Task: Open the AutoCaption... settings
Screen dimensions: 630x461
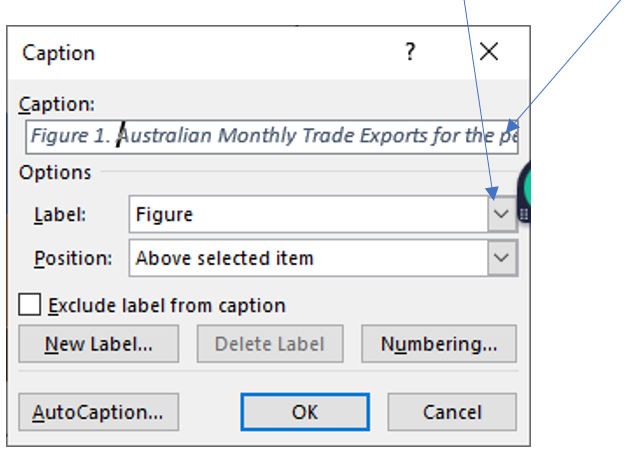Action: click(98, 411)
